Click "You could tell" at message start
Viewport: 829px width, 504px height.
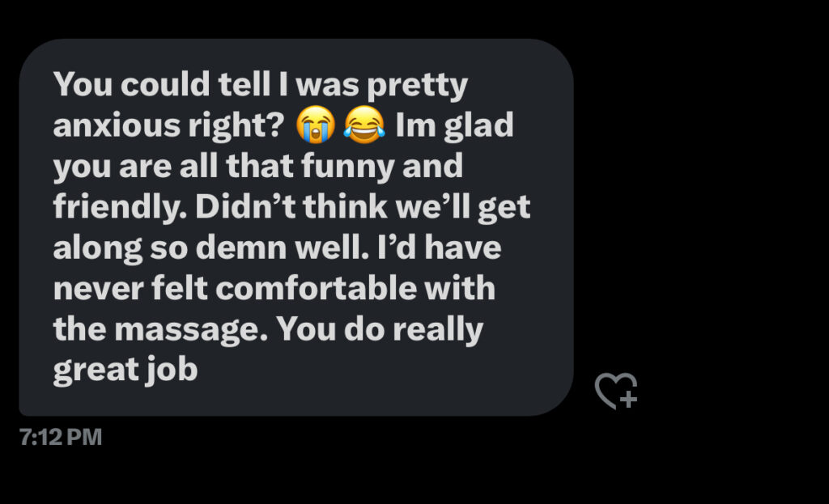(x=147, y=86)
